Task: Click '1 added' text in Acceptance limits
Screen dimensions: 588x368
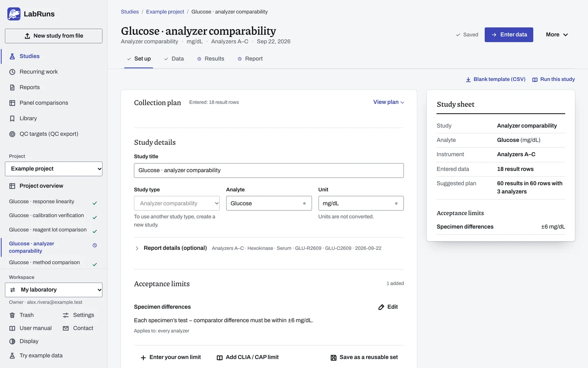Action: [x=395, y=283]
